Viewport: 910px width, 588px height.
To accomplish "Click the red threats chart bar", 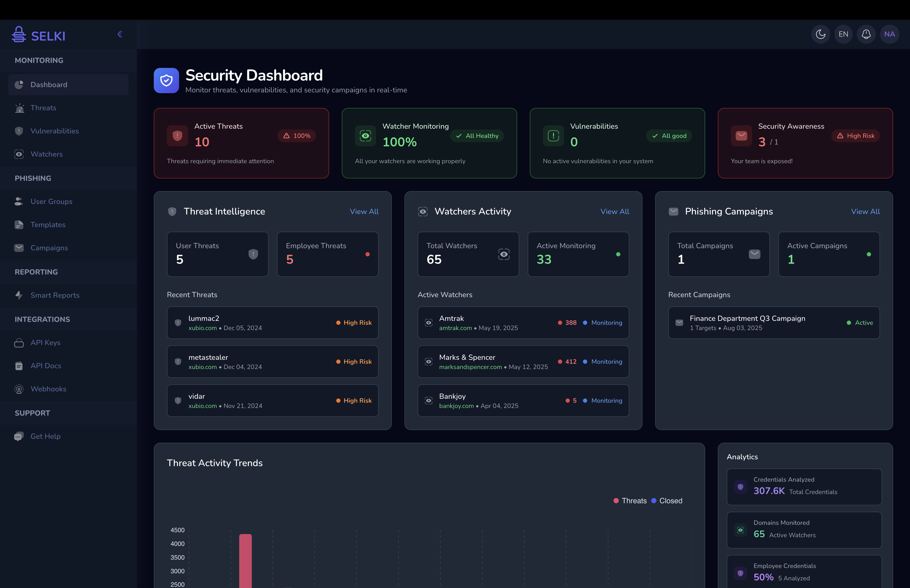I will click(x=246, y=561).
